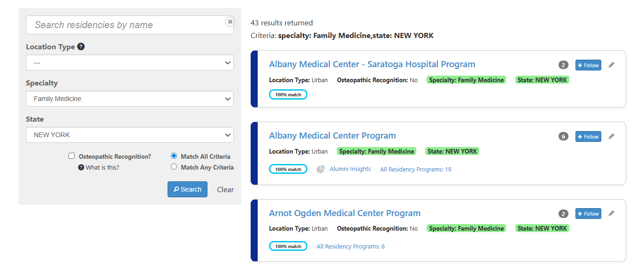This screenshot has height=264, width=644.
Task: Open the Location Type dropdown
Action: point(130,62)
